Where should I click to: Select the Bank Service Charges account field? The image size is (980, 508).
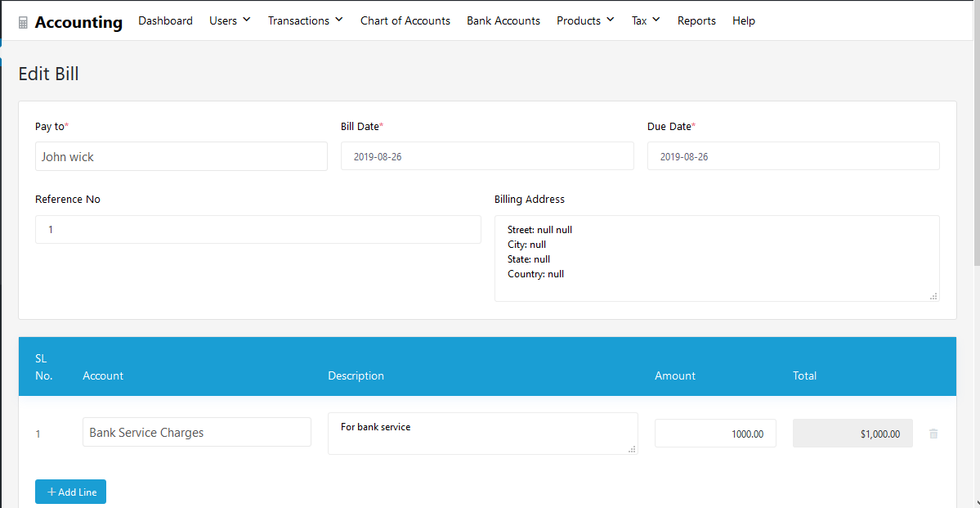[196, 432]
